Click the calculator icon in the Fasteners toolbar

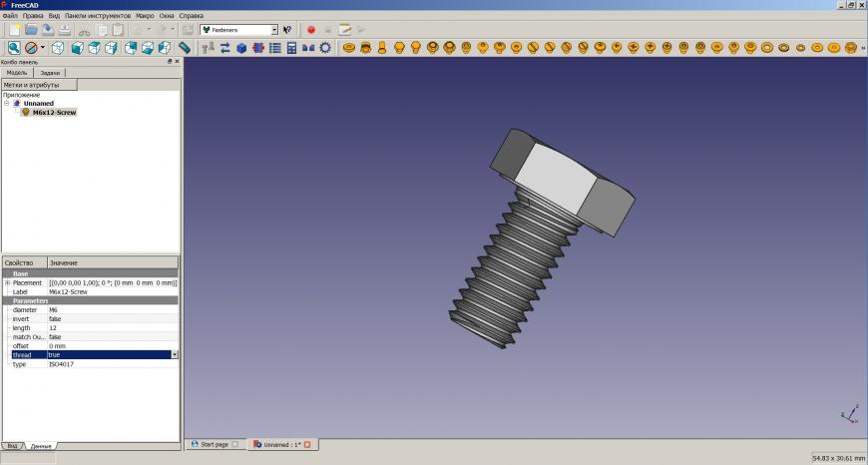(x=291, y=48)
